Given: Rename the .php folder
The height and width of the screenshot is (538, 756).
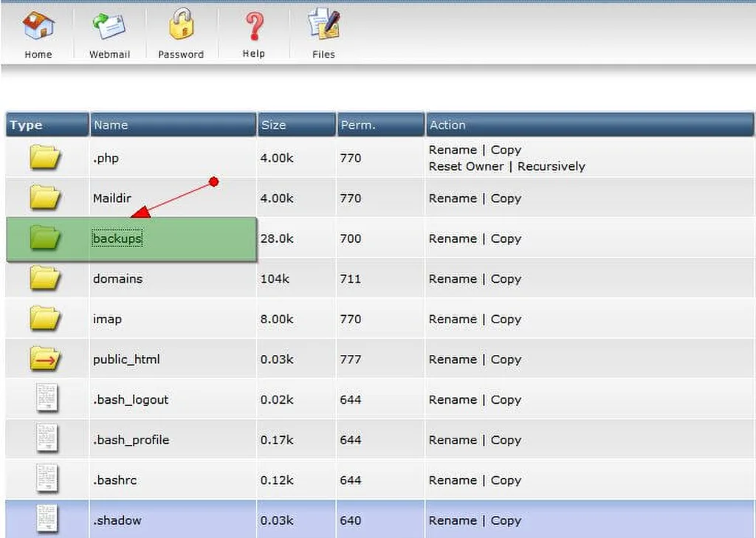Looking at the screenshot, I should click(453, 150).
